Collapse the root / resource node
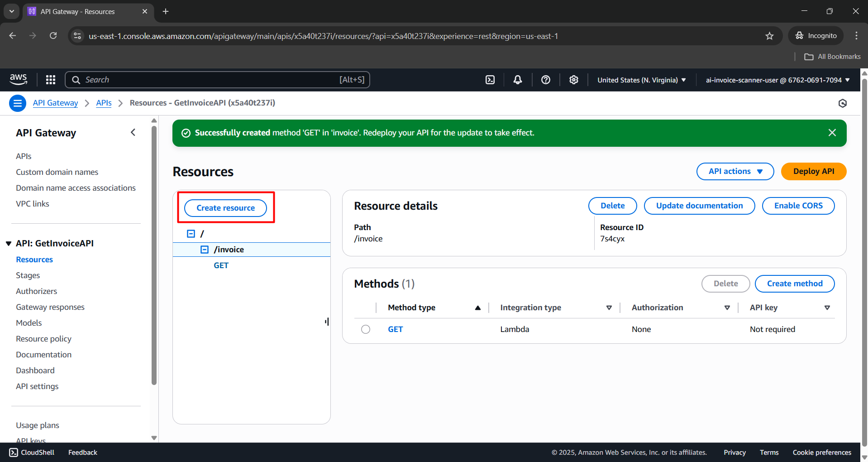Image resolution: width=868 pixels, height=462 pixels. [191, 234]
